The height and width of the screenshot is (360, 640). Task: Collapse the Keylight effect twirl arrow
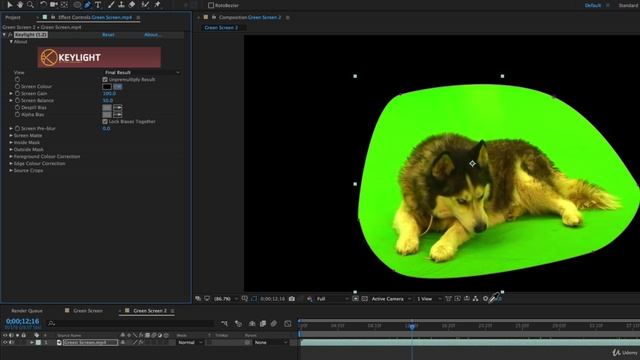(x=4, y=35)
